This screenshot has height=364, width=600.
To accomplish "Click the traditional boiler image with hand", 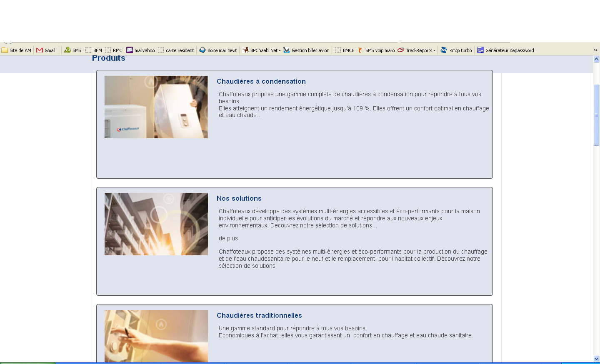I will [156, 336].
